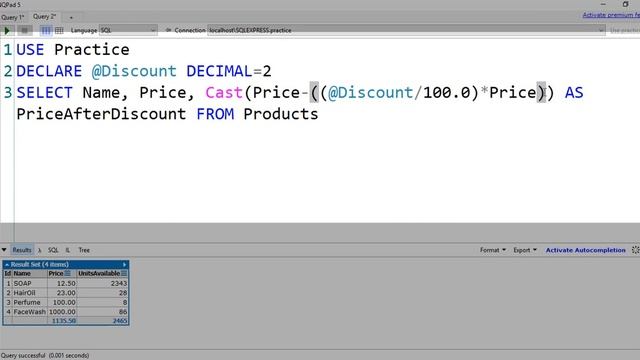Click the connection arrow icon before Connection label
The image size is (640, 360).
pos(168,30)
